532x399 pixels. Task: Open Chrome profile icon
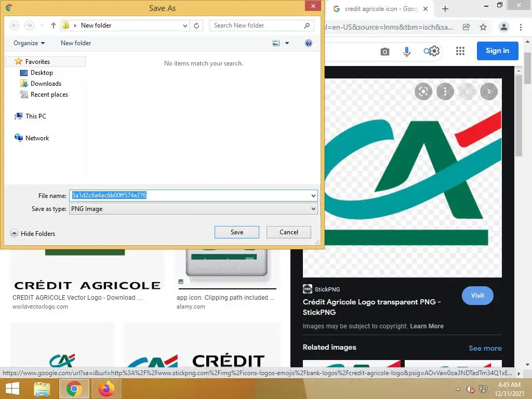[504, 27]
